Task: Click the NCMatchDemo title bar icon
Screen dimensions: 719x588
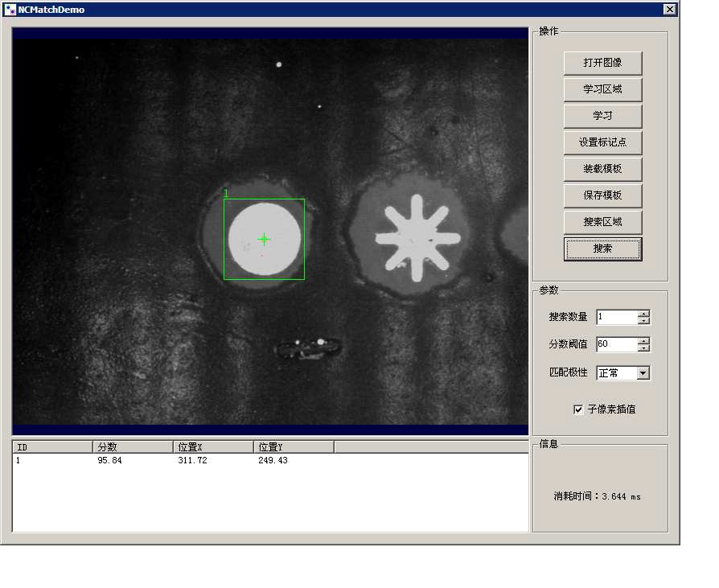Action: pos(10,10)
